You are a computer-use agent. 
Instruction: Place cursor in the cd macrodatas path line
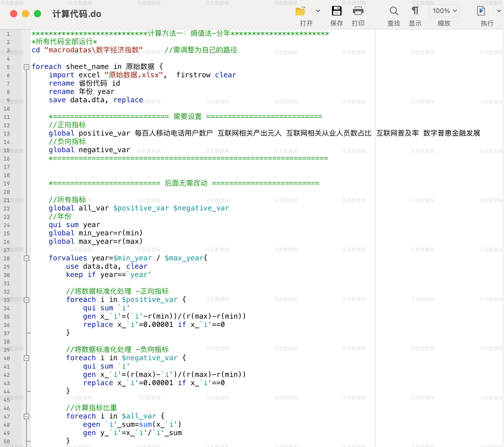click(x=134, y=50)
